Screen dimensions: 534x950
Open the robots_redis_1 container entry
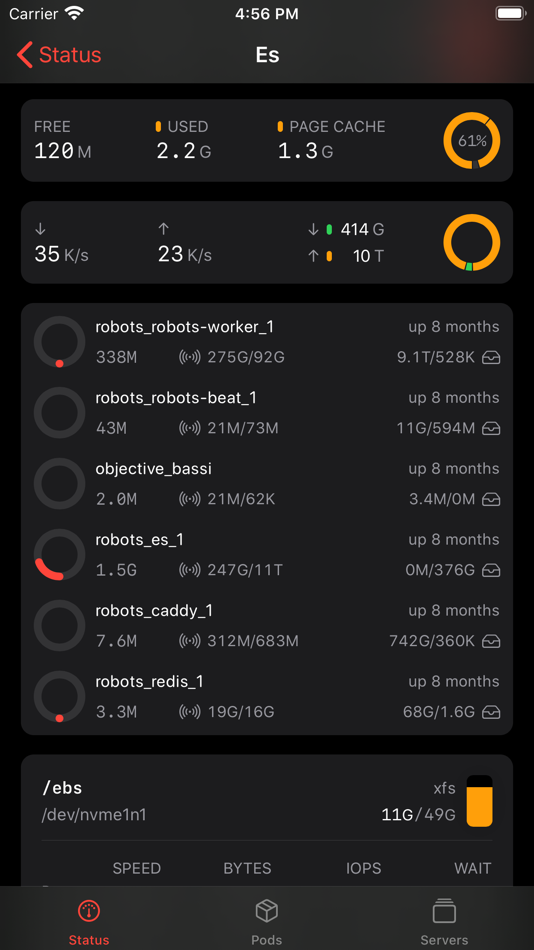tap(267, 696)
